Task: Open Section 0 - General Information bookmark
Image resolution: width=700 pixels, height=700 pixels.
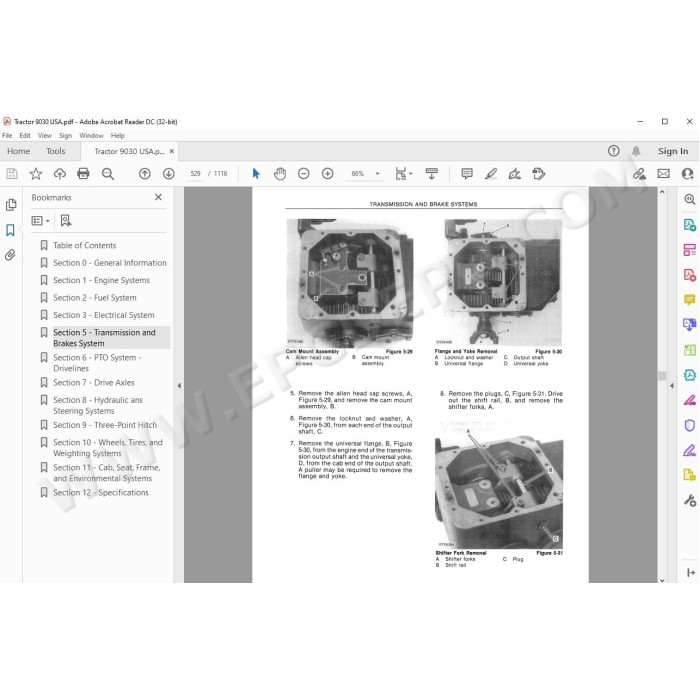Action: [110, 262]
